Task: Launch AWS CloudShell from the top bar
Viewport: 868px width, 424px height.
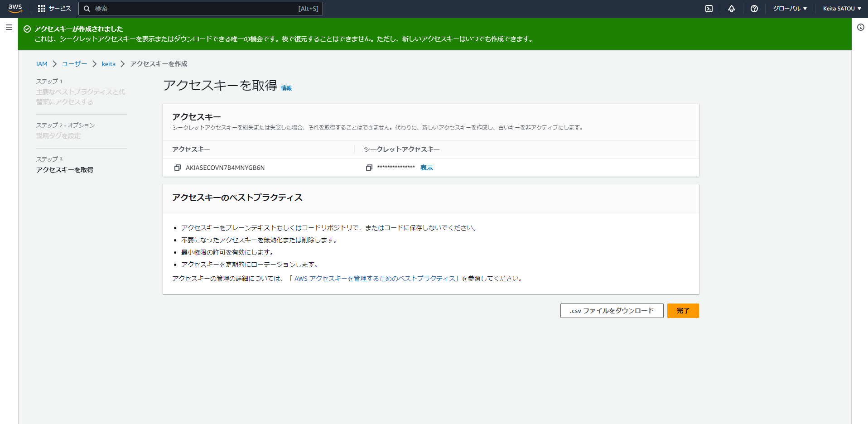Action: (x=709, y=9)
